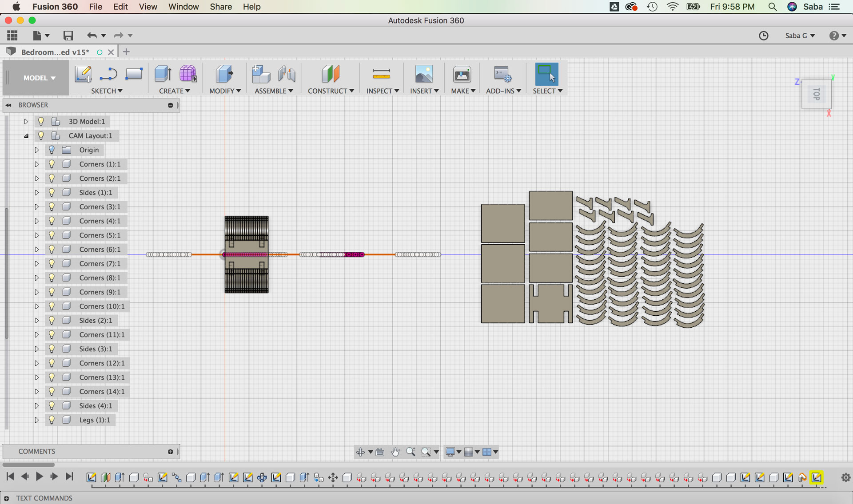
Task: Open the MODIFY menu
Action: 225,91
